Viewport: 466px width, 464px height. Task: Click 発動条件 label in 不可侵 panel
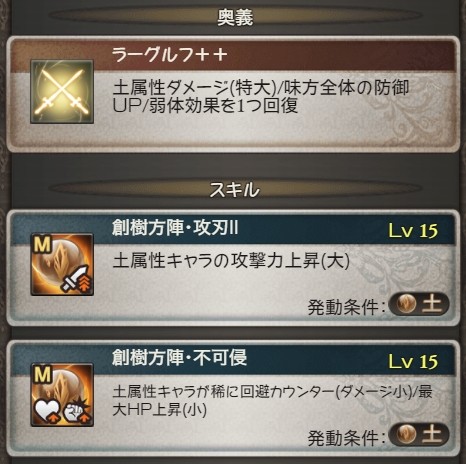[x=345, y=438]
